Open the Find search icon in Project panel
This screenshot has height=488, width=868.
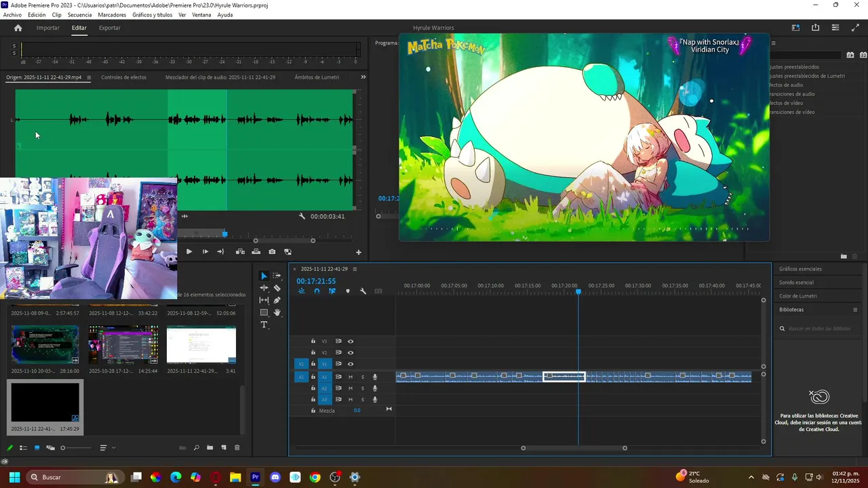pyautogui.click(x=197, y=448)
